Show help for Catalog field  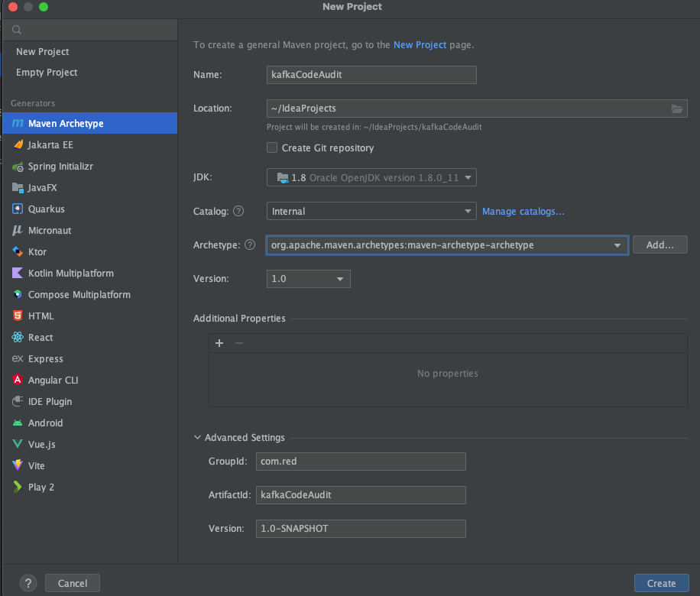tap(239, 211)
